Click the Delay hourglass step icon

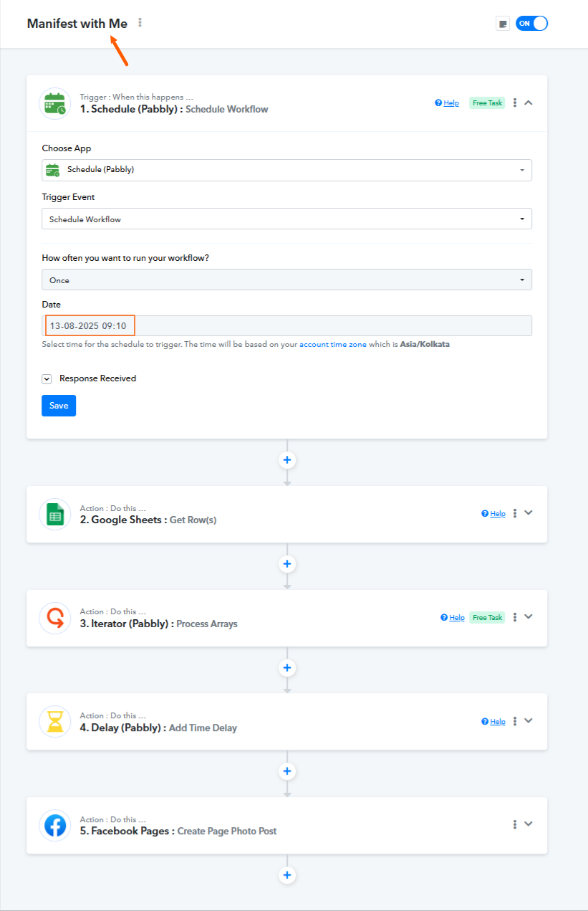click(55, 721)
